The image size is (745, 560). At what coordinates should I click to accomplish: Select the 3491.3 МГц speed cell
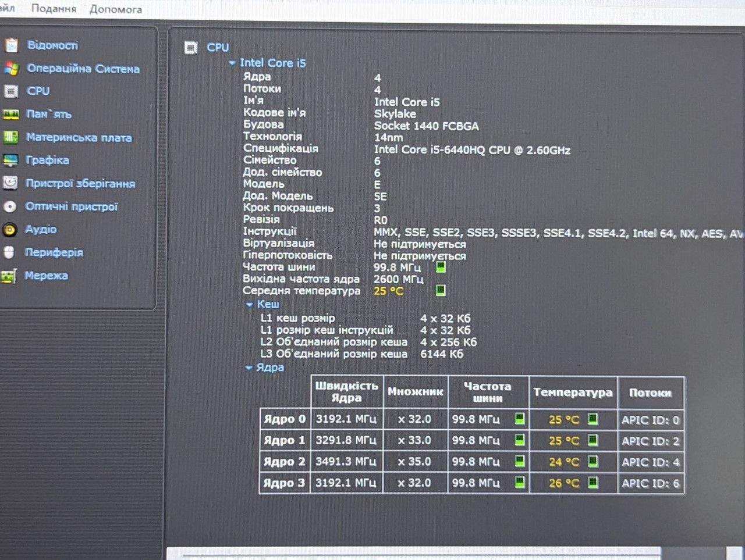346,461
